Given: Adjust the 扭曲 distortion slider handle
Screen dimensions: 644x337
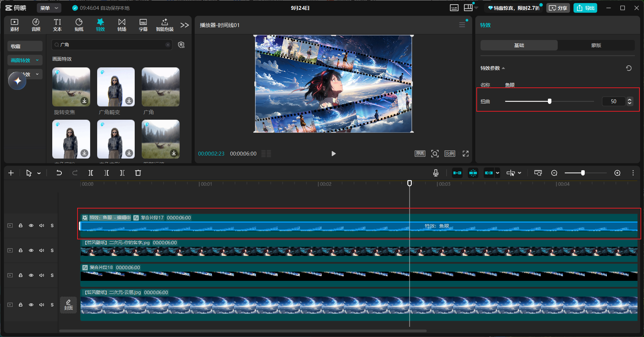Looking at the screenshot, I should 550,101.
